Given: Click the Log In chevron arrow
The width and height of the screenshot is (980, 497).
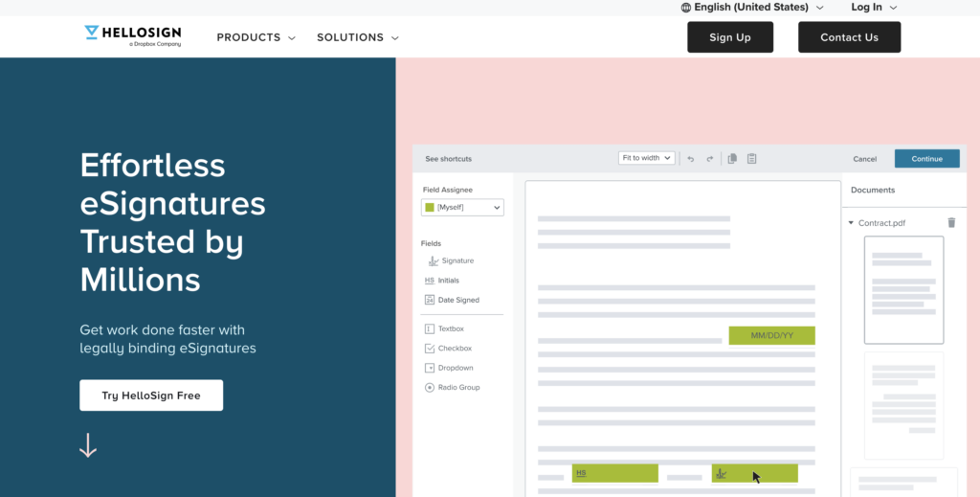Looking at the screenshot, I should [x=893, y=8].
